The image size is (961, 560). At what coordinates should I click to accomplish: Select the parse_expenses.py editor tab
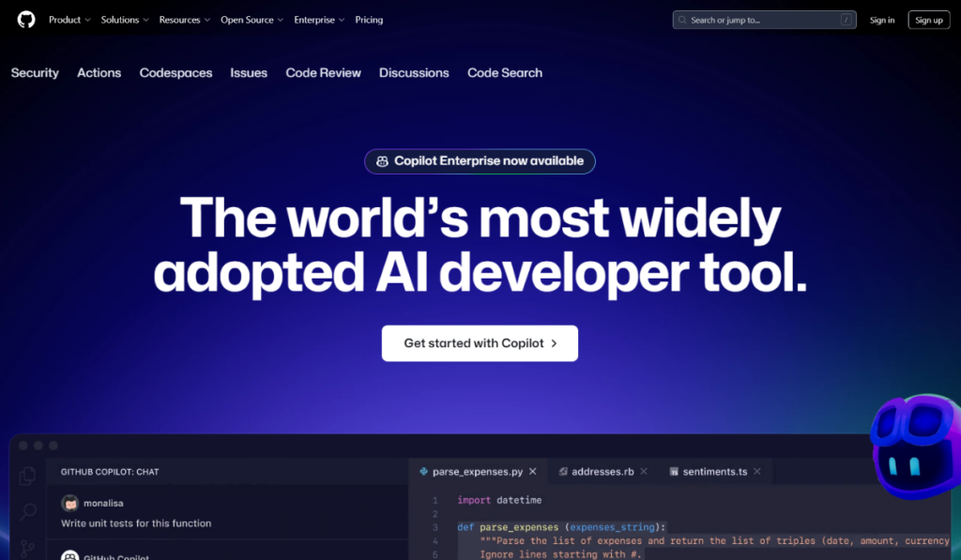478,471
